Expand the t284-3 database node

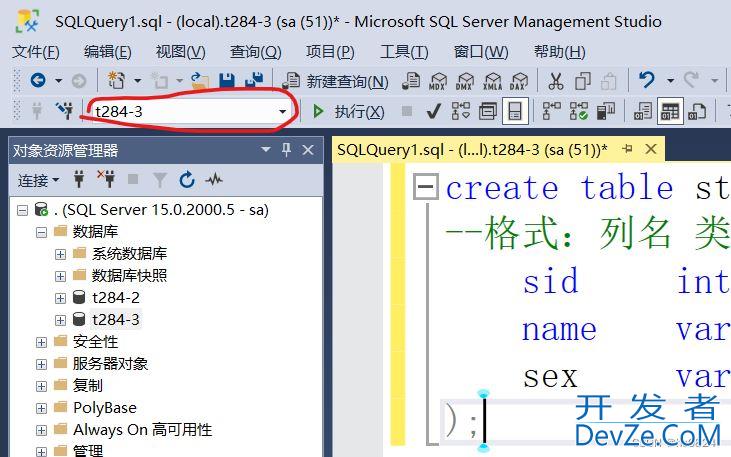point(60,320)
